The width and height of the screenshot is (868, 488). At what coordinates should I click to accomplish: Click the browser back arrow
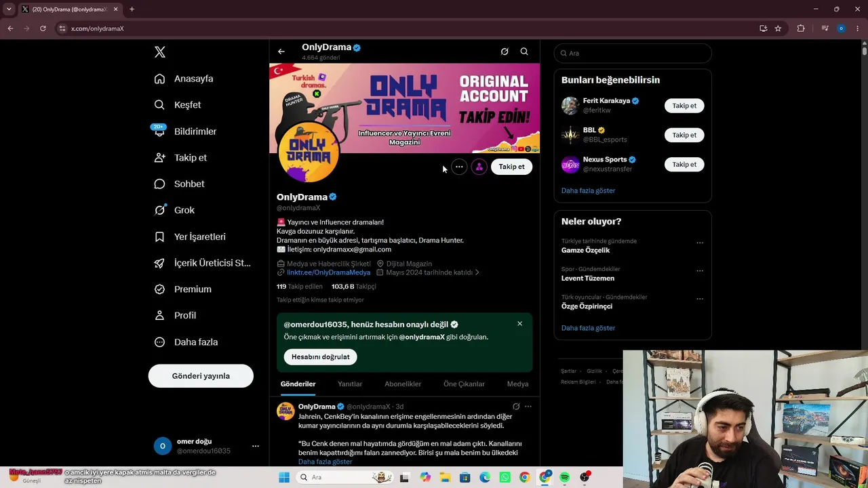10,28
